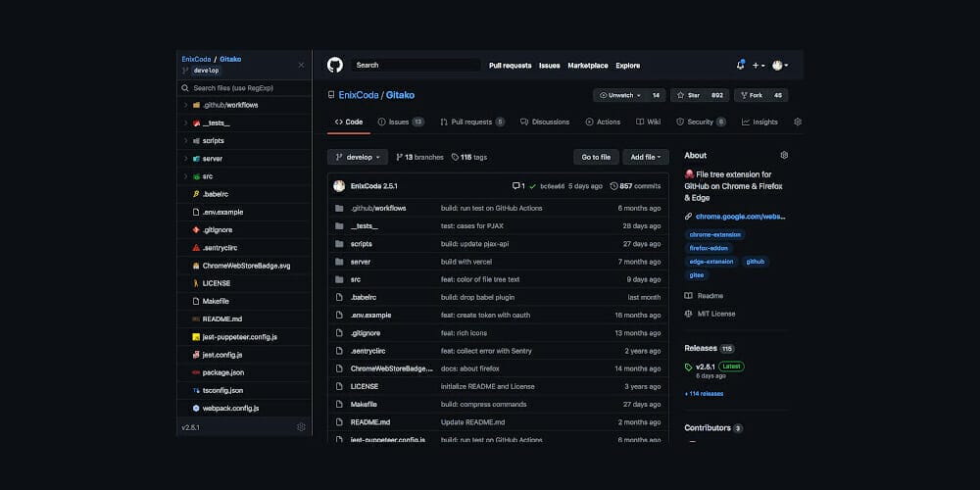Screen dimensions: 980x490
Task: Open the develop branch dropdown
Action: coord(358,157)
